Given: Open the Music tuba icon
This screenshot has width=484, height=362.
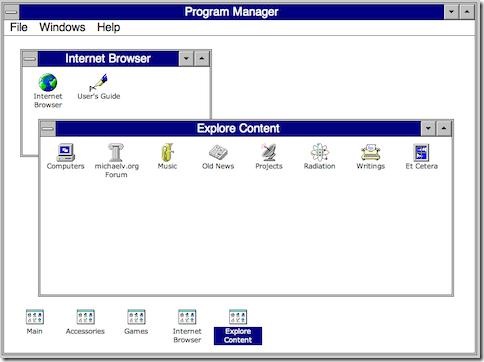Looking at the screenshot, I should [167, 153].
